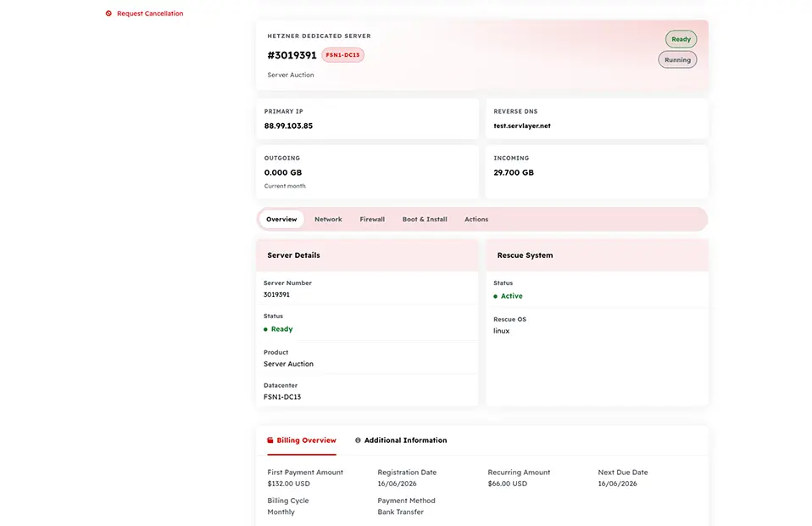Image resolution: width=812 pixels, height=526 pixels.
Task: Go to the Firewall tab
Action: click(372, 219)
